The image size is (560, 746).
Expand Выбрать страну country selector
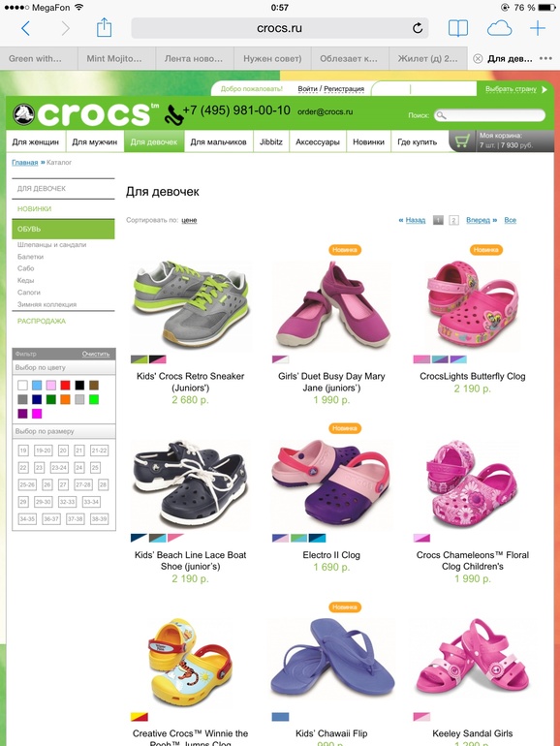(515, 89)
